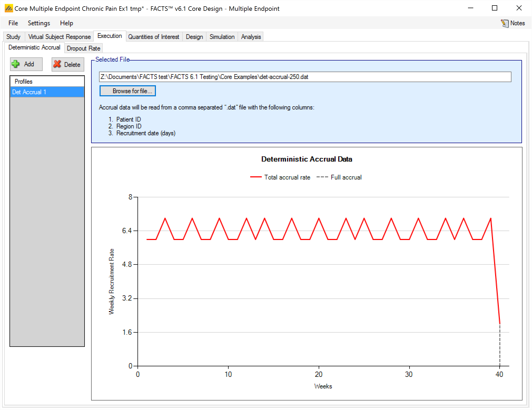Click the accrual file path field

point(305,77)
